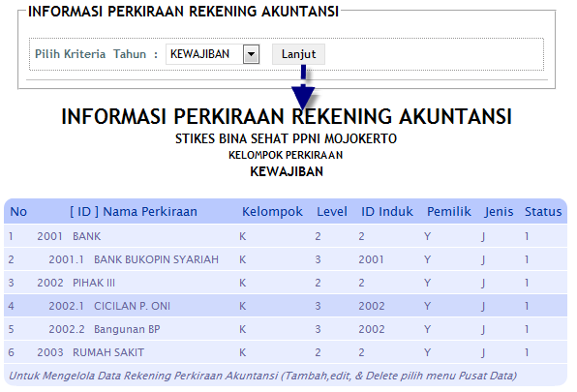Viewport: 577px width, 392px height.
Task: Select the 2002 PIHAK III row
Action: tap(286, 283)
